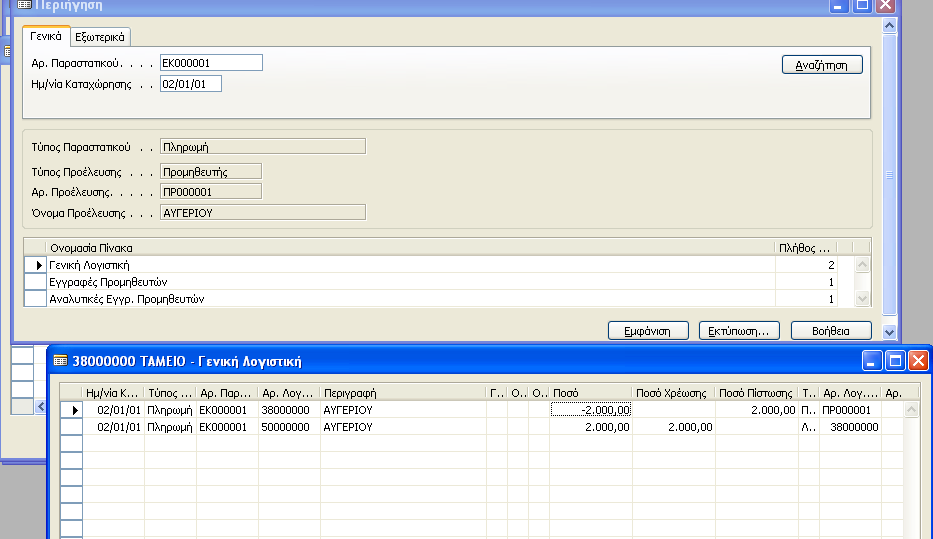Click the Περιήγηση window title icon

point(24,5)
